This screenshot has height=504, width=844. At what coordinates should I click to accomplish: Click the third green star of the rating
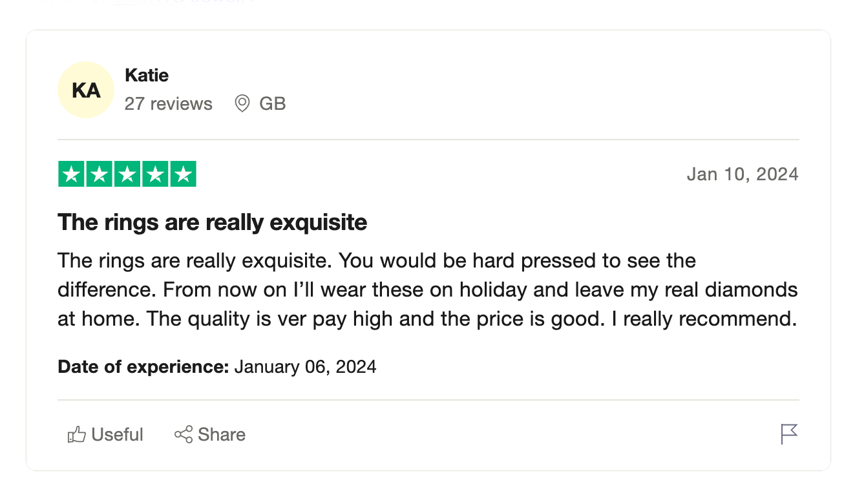(127, 174)
